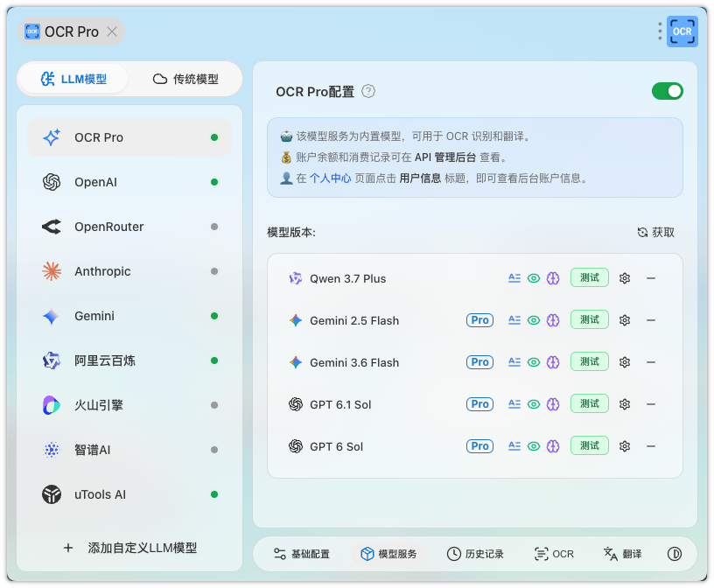
Task: Open the three-dot more options menu
Action: 660,31
